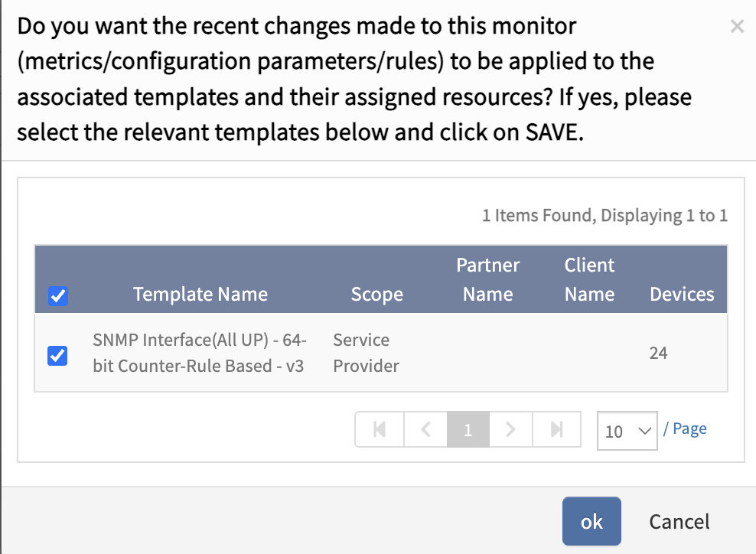Close the dialog with the X icon
The height and width of the screenshot is (554, 756).
point(737,27)
